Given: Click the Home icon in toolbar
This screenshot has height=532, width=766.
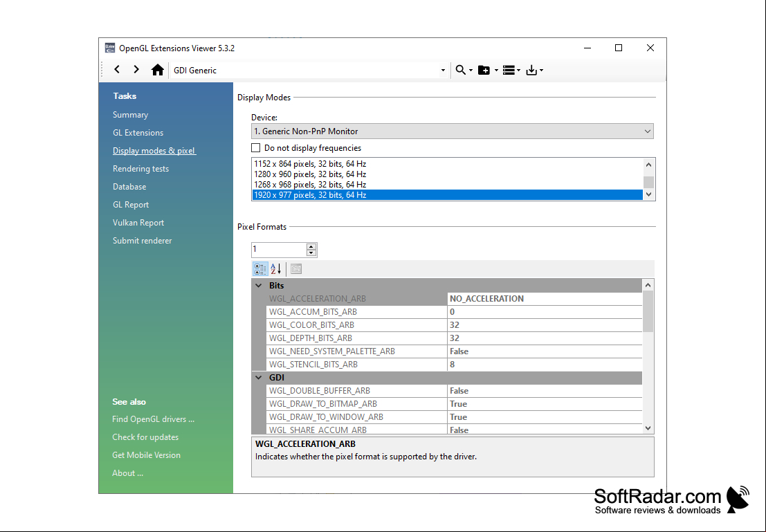Looking at the screenshot, I should pos(157,70).
